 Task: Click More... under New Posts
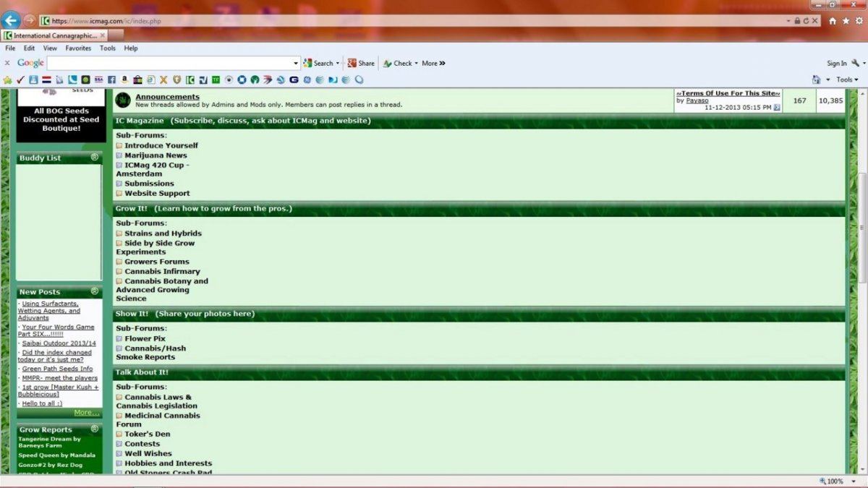[87, 413]
